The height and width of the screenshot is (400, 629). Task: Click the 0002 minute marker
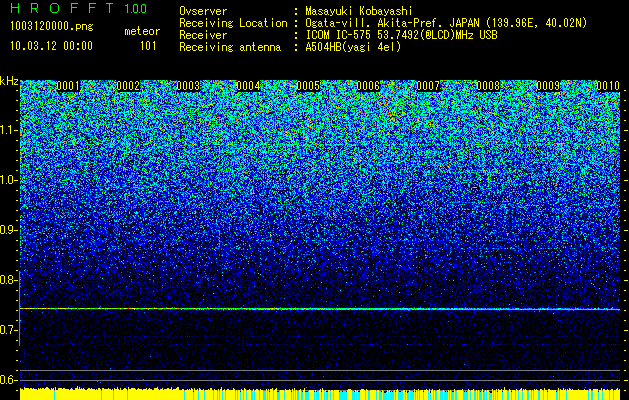click(x=128, y=86)
